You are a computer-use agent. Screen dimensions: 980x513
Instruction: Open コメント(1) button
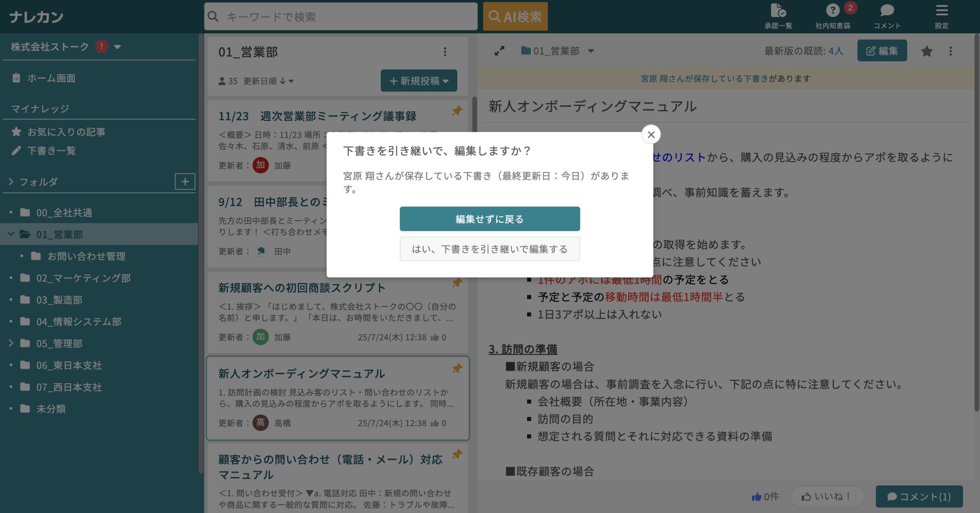(919, 497)
